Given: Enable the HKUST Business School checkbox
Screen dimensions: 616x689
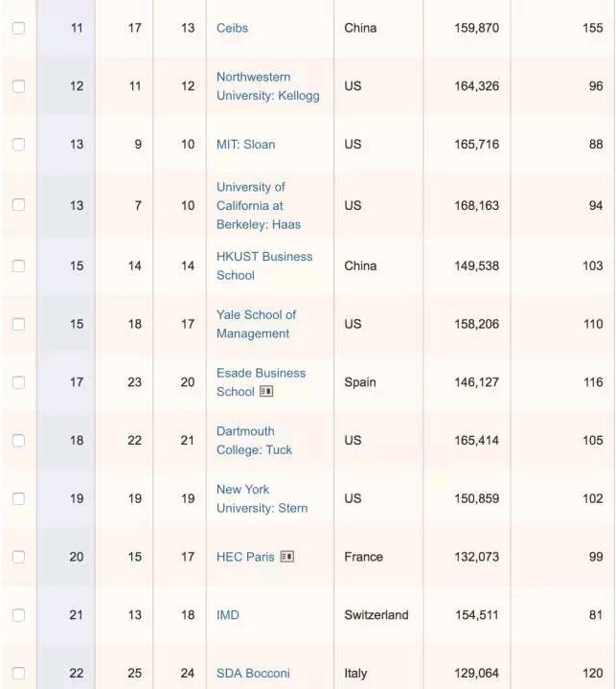Looking at the screenshot, I should [18, 265].
